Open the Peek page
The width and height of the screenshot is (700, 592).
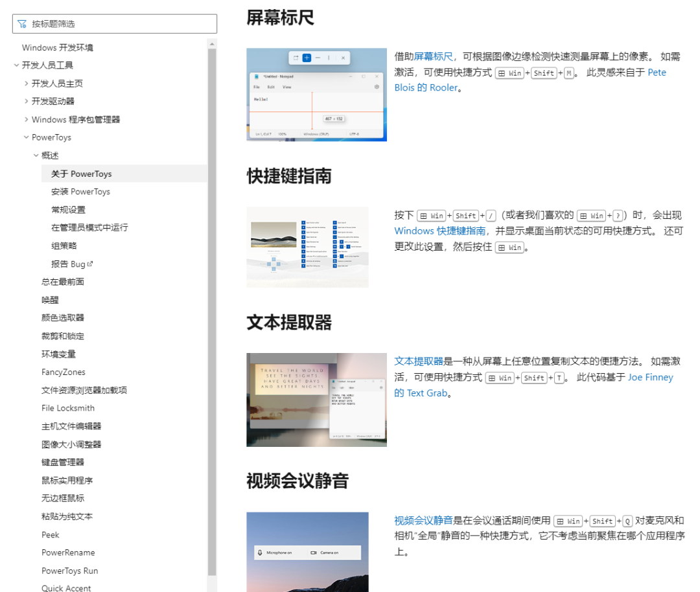point(50,535)
